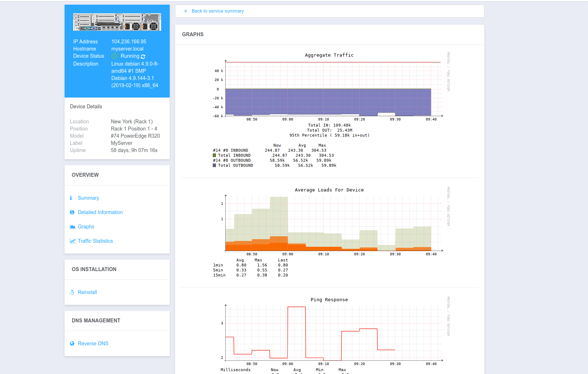
Task: Click the Linux debian description text
Action: pyautogui.click(x=135, y=75)
